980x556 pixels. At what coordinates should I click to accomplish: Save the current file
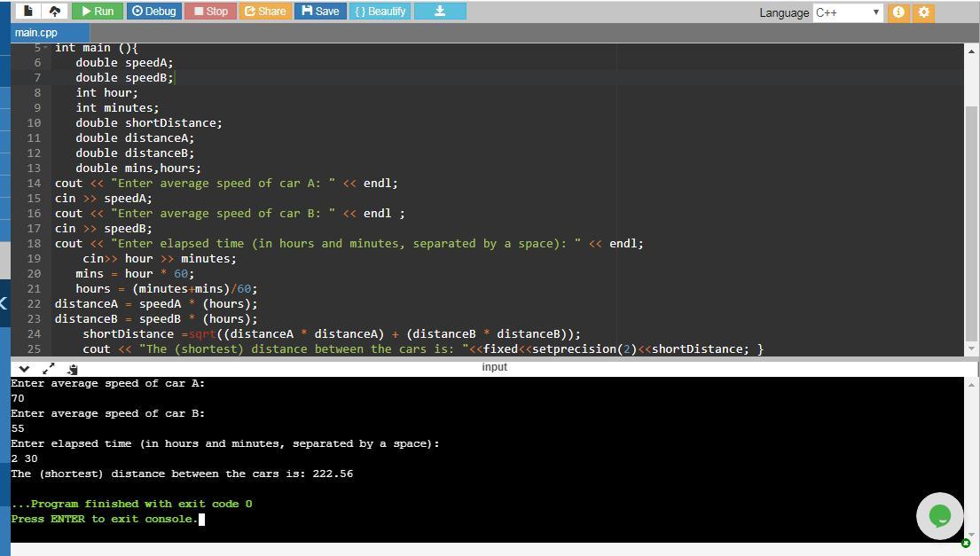pyautogui.click(x=320, y=12)
